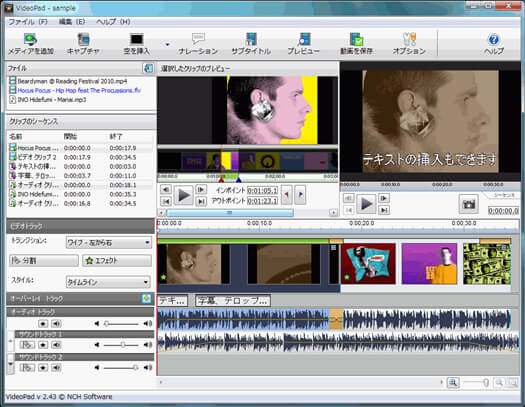Click the ヘルプ icon in the toolbar
The width and height of the screenshot is (525, 407).
(494, 44)
